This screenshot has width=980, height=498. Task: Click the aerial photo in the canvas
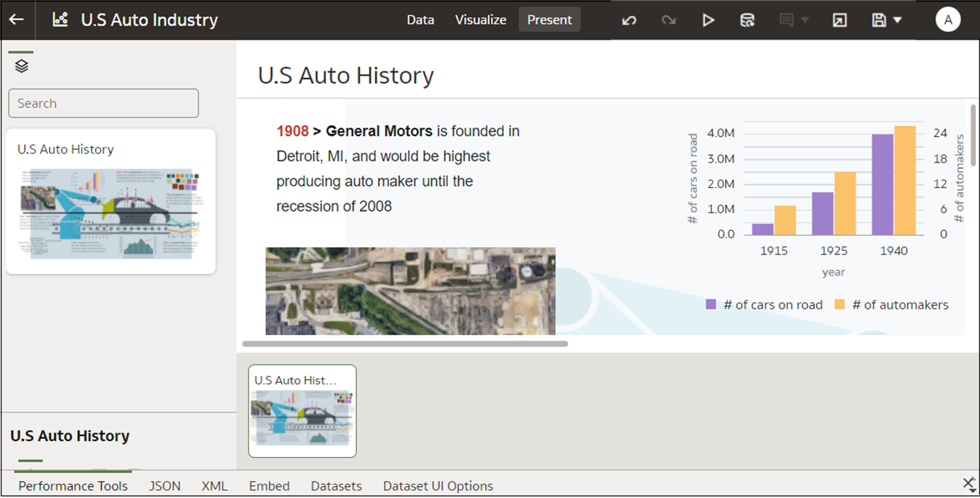(x=410, y=291)
